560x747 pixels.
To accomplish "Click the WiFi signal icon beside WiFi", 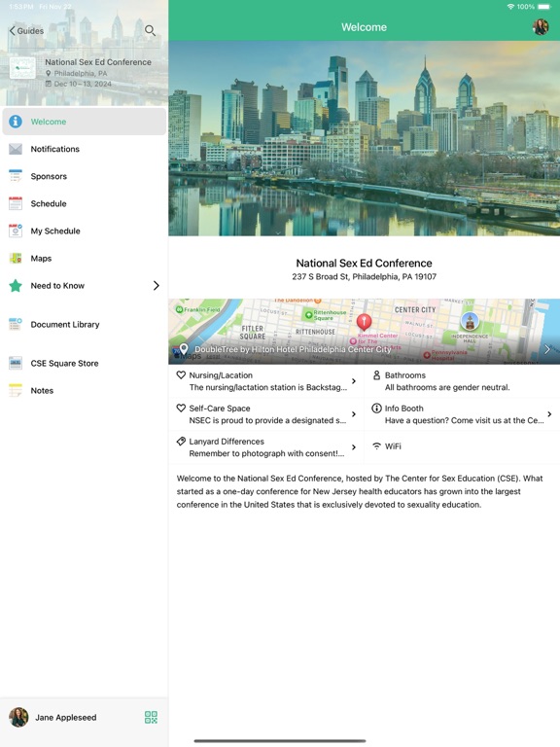I will point(376,445).
